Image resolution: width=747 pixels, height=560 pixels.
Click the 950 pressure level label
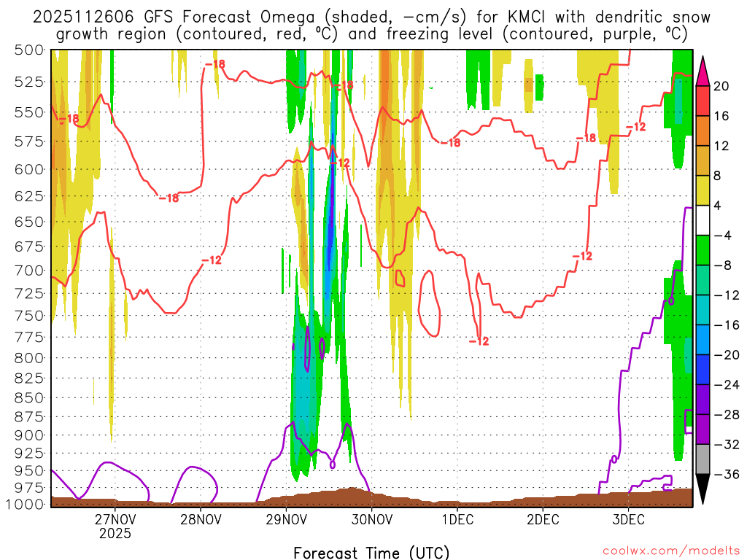[29, 470]
